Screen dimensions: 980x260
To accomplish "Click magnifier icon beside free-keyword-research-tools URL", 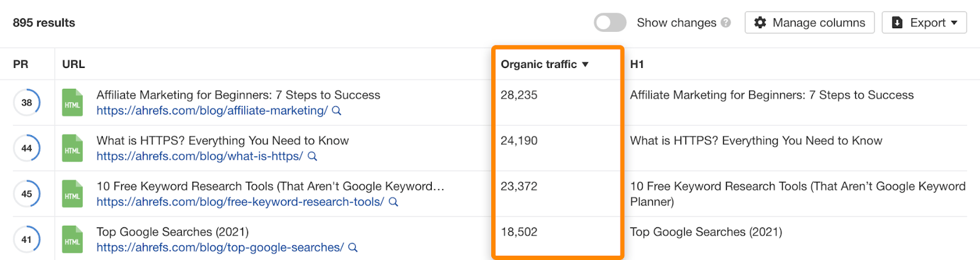I will [x=393, y=202].
